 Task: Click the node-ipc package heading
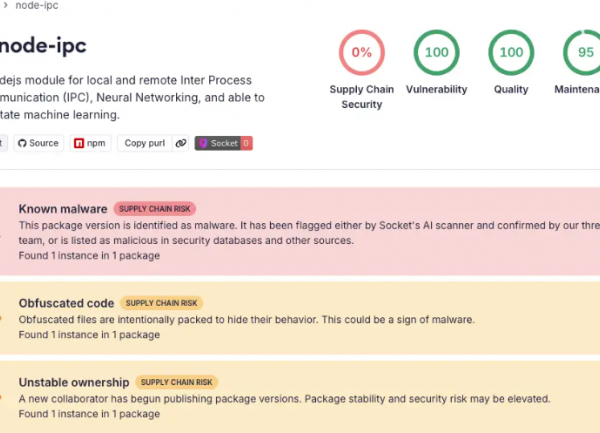pyautogui.click(x=43, y=46)
